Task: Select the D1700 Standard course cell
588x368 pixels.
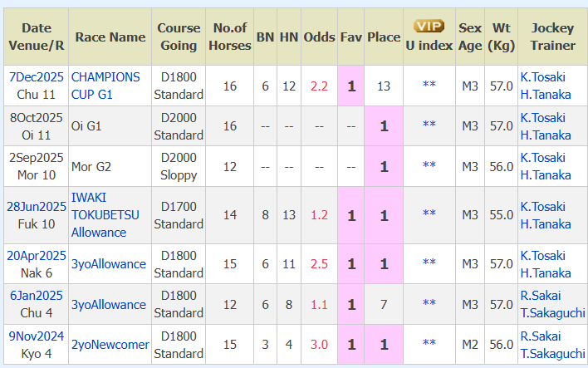Action: point(179,215)
